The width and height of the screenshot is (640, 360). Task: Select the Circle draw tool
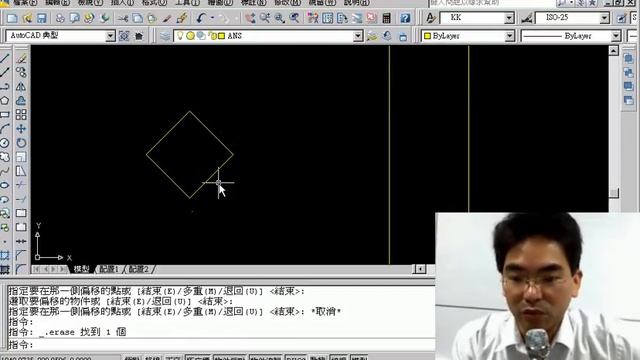coord(5,143)
